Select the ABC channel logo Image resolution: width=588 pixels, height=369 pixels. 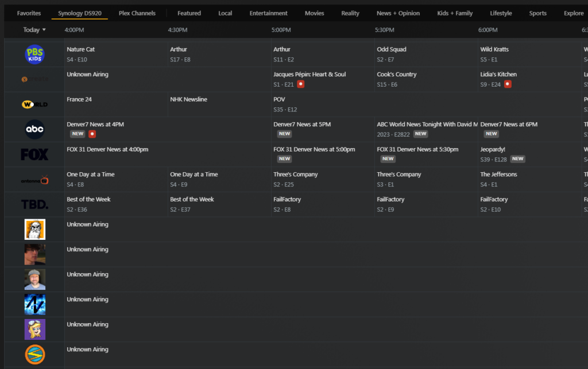[x=34, y=129]
